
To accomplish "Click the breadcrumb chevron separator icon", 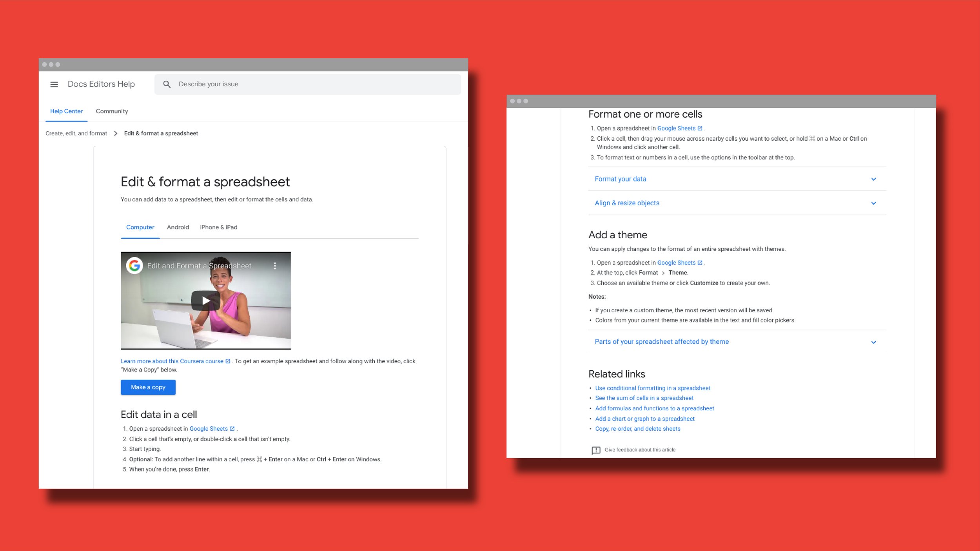I will [x=116, y=133].
